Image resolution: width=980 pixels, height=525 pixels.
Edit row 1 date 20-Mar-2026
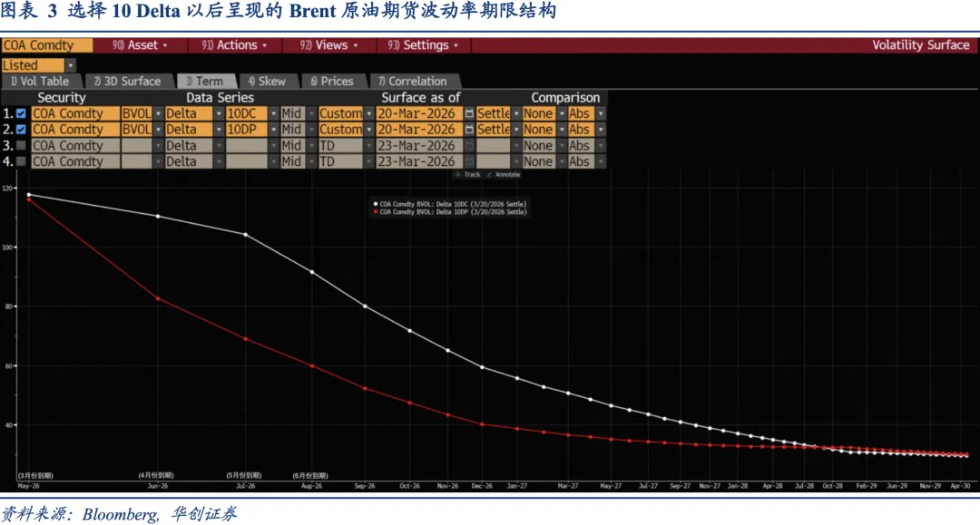tap(419, 113)
